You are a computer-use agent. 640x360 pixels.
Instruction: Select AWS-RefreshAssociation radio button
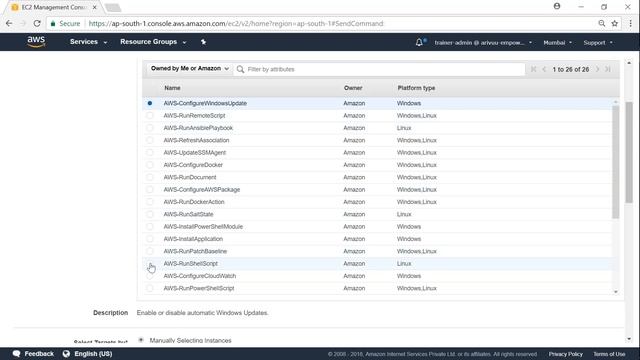(150, 140)
